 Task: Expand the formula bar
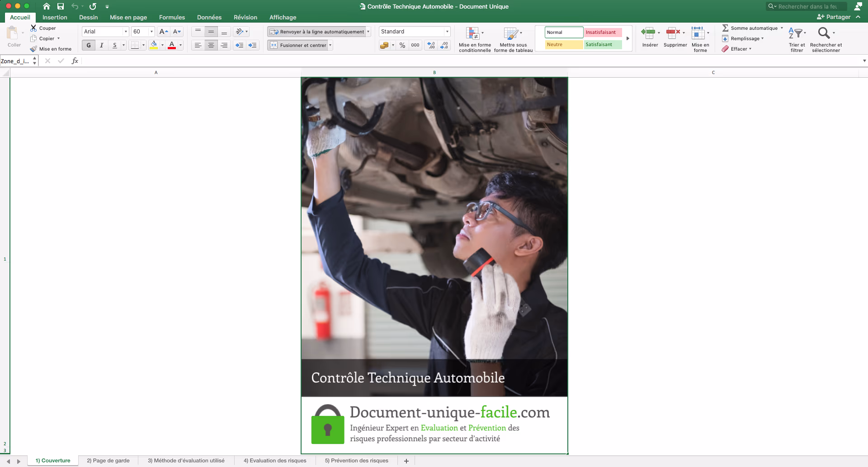(x=864, y=61)
